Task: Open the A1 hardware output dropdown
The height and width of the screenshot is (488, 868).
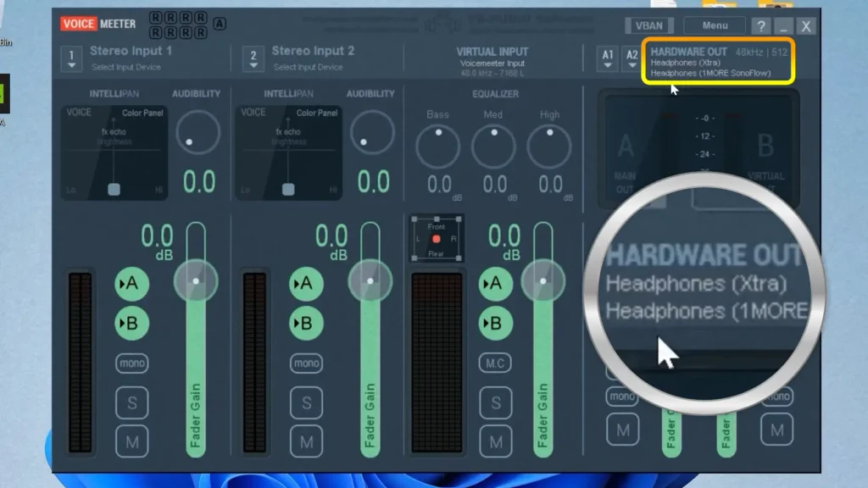Action: coord(607,58)
